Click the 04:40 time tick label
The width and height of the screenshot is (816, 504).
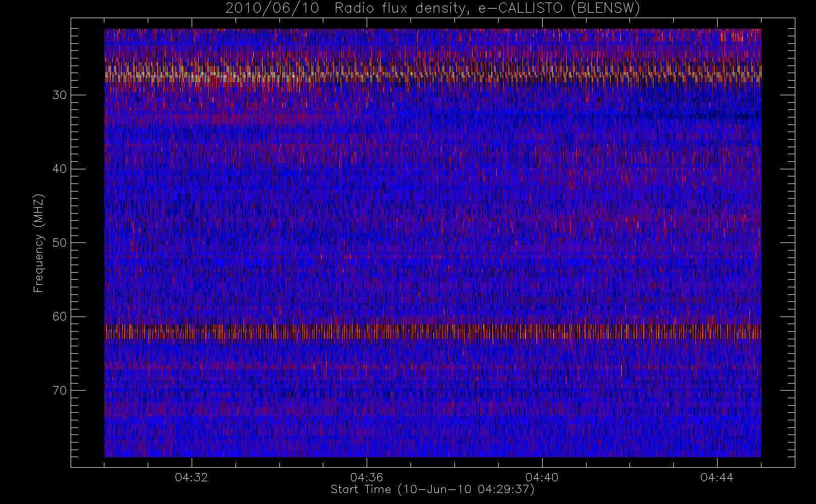(542, 477)
